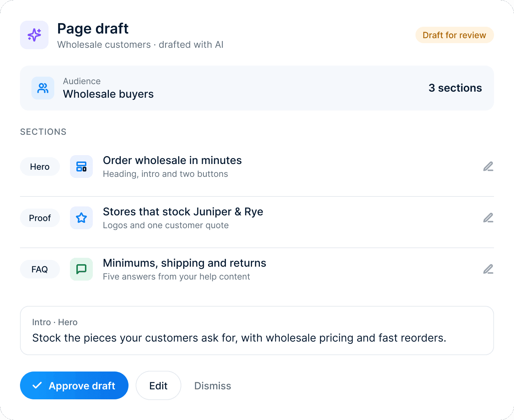Click 'Wholesale customers · drafted with AI' subtitle
Viewport: 514px width, 420px height.
(x=140, y=45)
